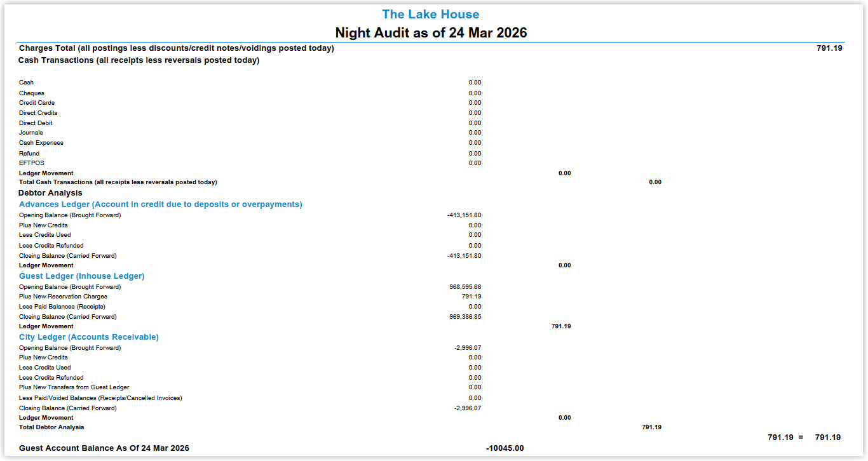Click the 'Advances Ledger (Account in credit...)' heading
868x461 pixels.
(161, 204)
